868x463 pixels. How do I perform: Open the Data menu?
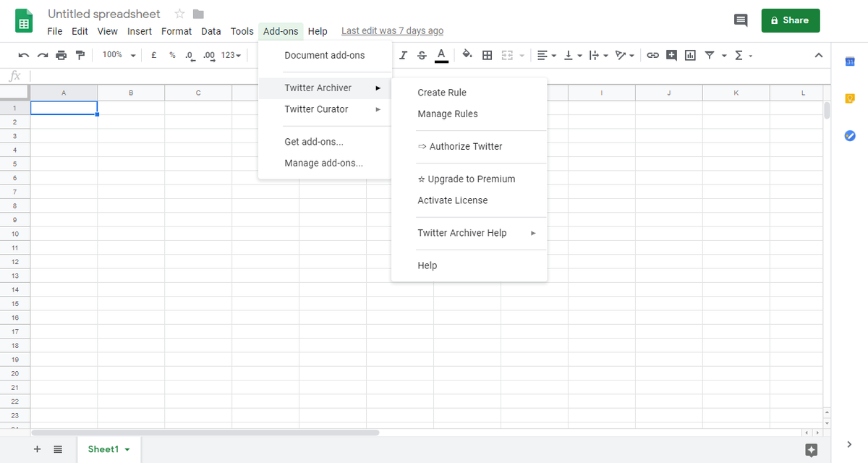[211, 31]
